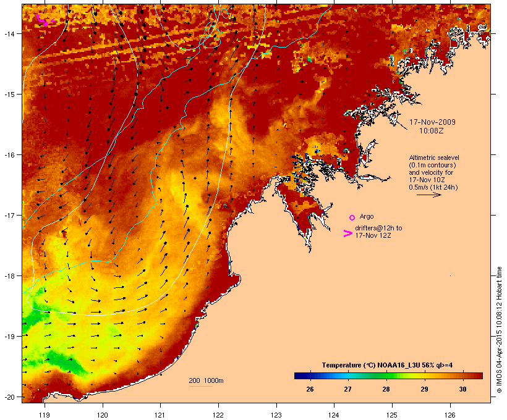This screenshot has height=420, width=507.
Task: Click the '126' longitude axis label
Action: pos(449,415)
